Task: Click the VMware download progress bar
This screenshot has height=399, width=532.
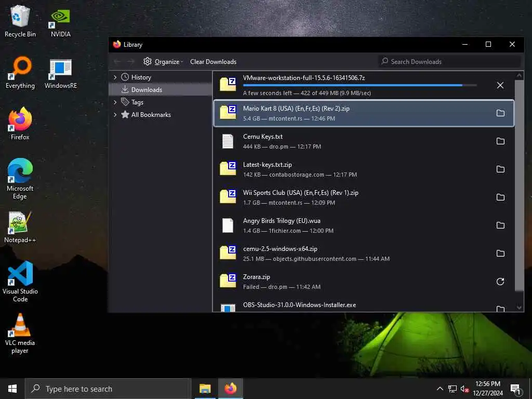Action: (x=360, y=85)
